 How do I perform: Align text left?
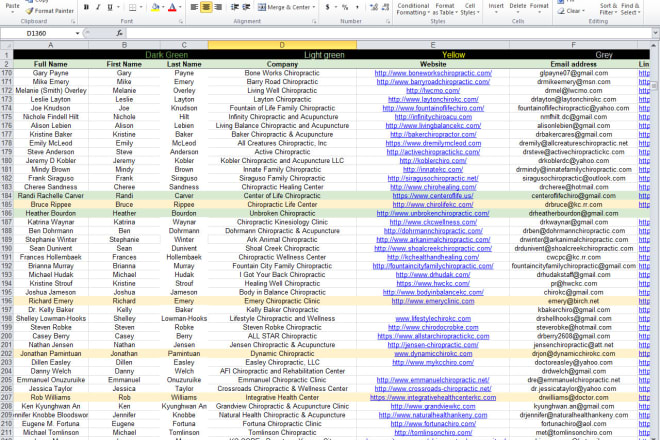194,7
